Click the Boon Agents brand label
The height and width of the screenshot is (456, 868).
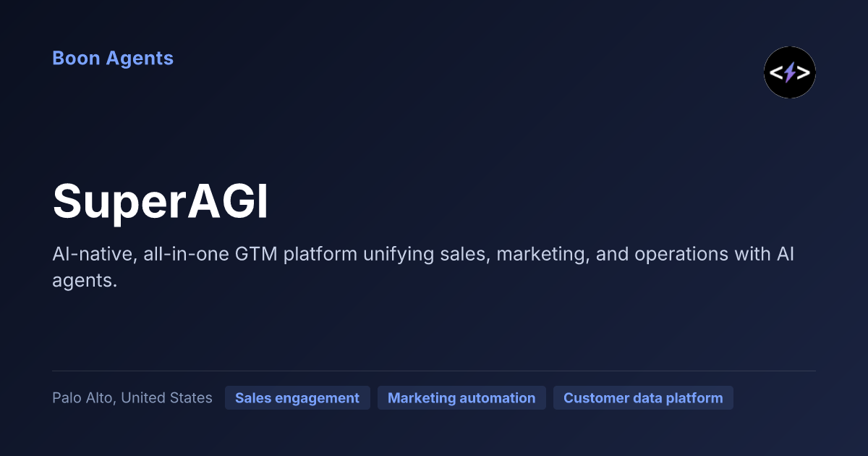point(113,58)
